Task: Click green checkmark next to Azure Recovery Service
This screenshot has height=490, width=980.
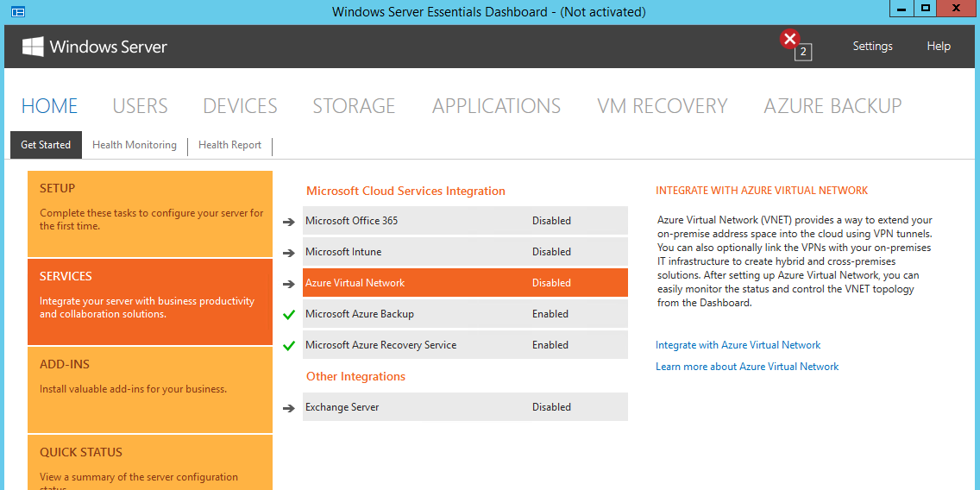Action: coord(288,346)
